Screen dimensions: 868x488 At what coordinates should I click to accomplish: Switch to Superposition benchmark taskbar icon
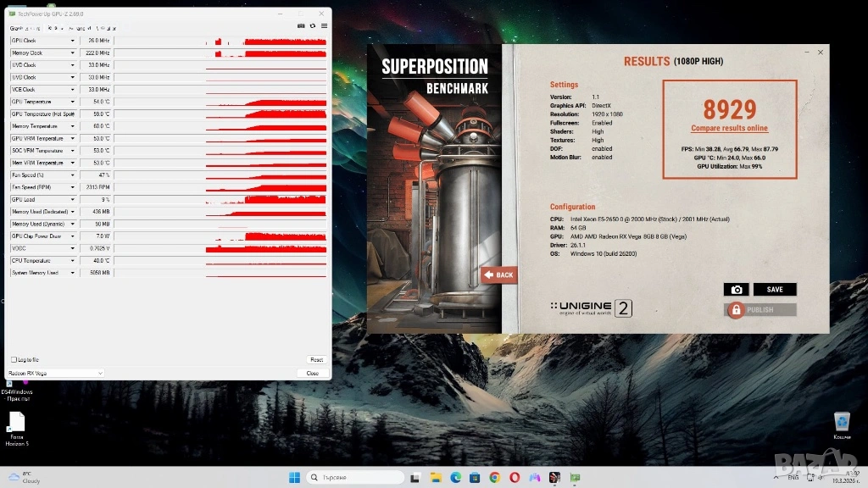554,478
